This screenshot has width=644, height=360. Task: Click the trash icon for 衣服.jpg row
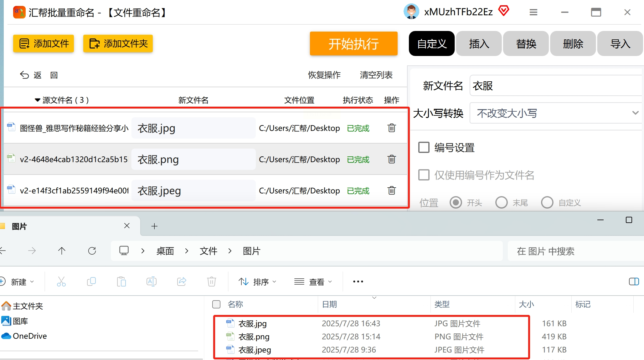[392, 128]
